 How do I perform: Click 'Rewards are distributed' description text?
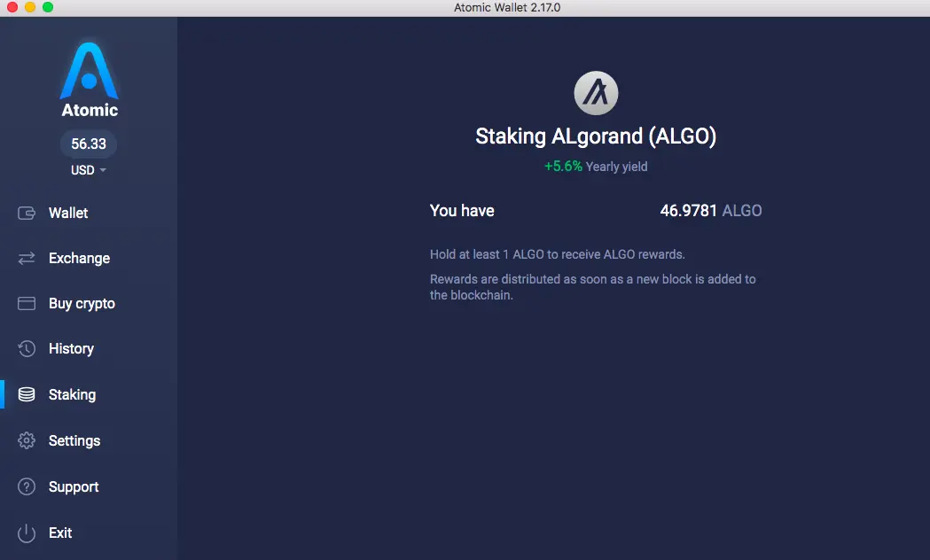(x=593, y=287)
